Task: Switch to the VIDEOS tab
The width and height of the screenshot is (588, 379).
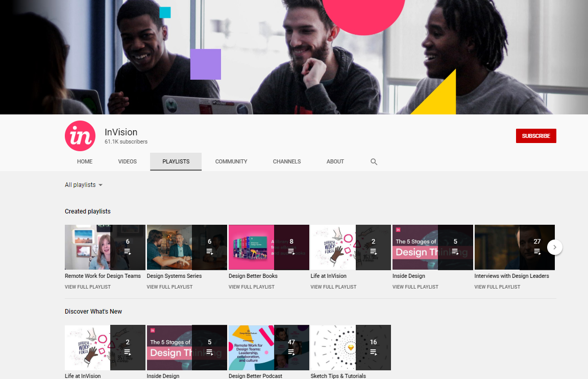Action: click(x=128, y=162)
